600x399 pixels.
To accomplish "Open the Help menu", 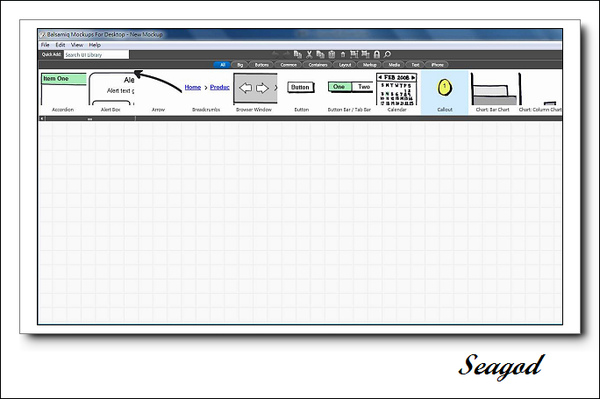I will [95, 45].
